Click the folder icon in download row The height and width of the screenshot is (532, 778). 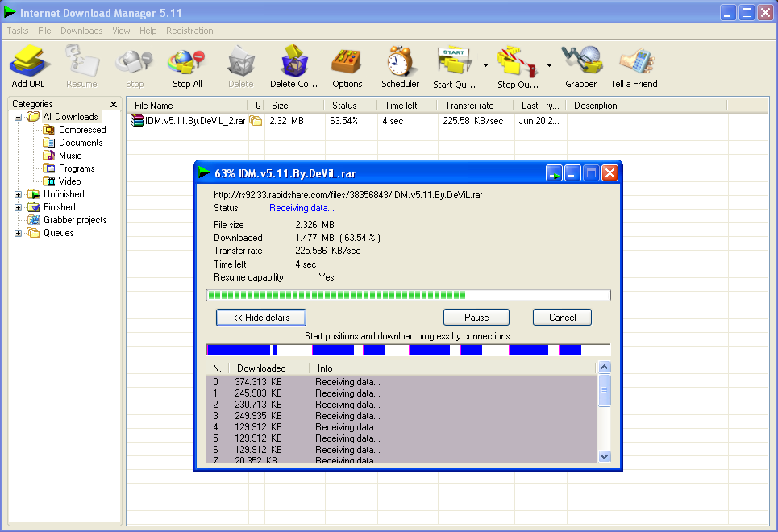pyautogui.click(x=256, y=121)
